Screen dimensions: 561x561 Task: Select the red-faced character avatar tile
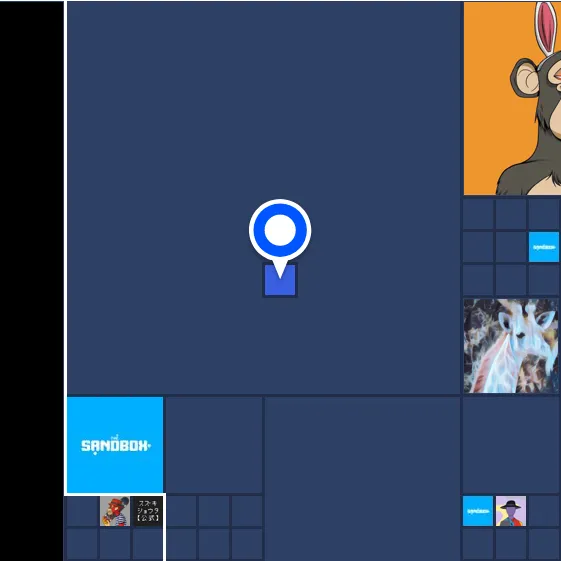click(x=115, y=511)
